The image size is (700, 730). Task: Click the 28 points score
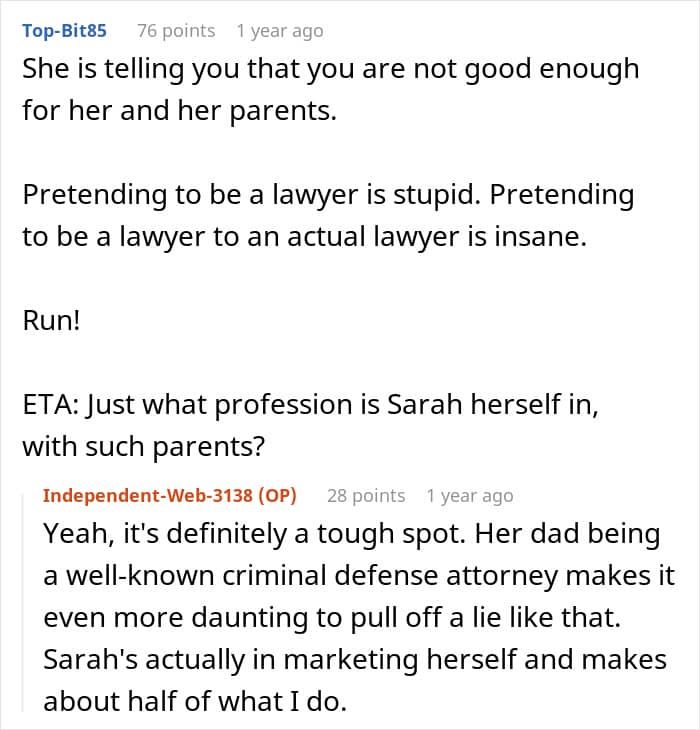tap(366, 495)
